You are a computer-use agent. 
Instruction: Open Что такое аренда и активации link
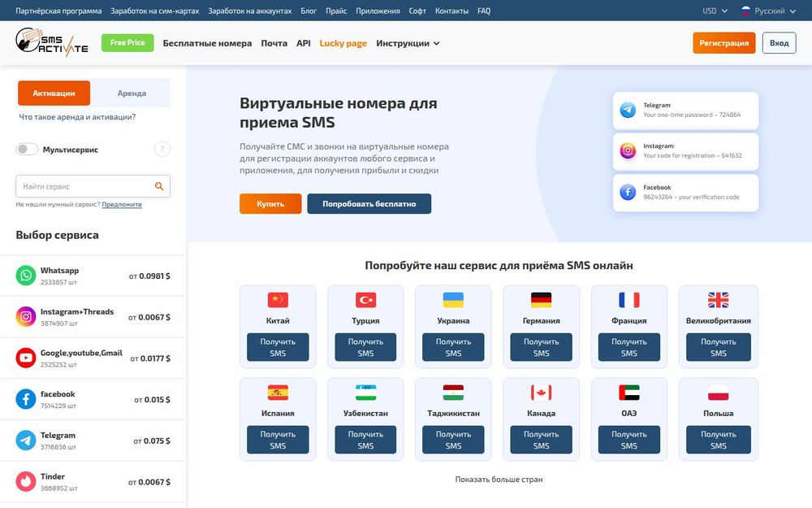tap(77, 117)
